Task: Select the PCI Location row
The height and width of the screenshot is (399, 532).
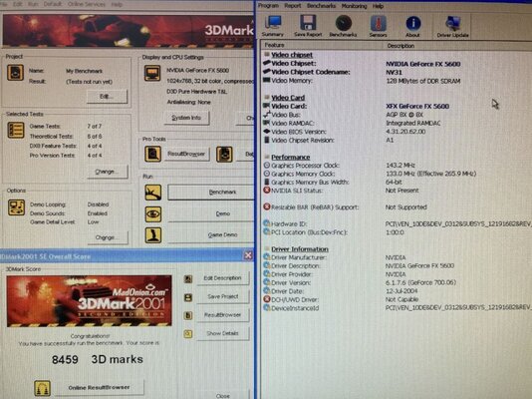Action: click(x=397, y=232)
